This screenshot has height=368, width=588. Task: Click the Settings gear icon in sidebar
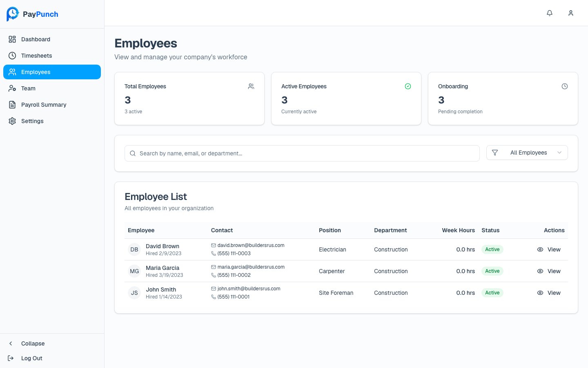tap(12, 121)
